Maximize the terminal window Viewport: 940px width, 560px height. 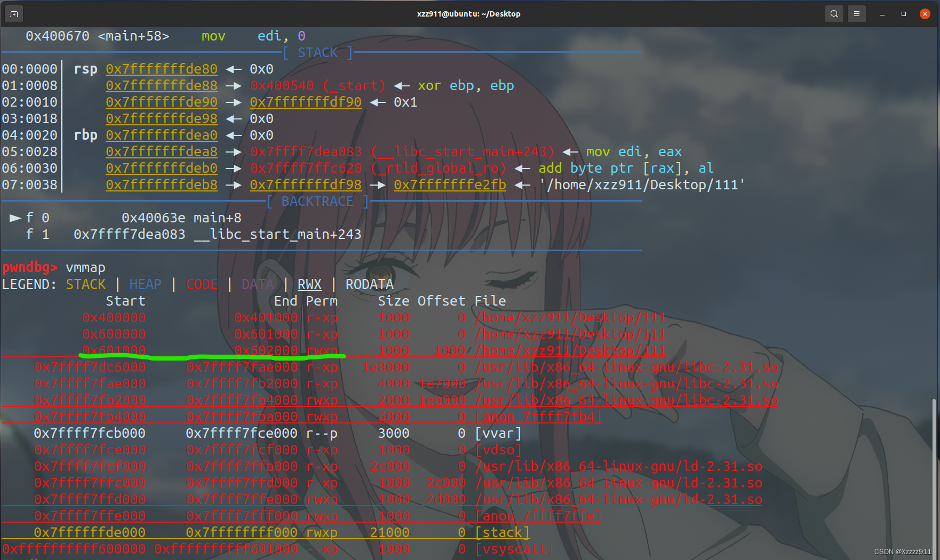coord(904,14)
